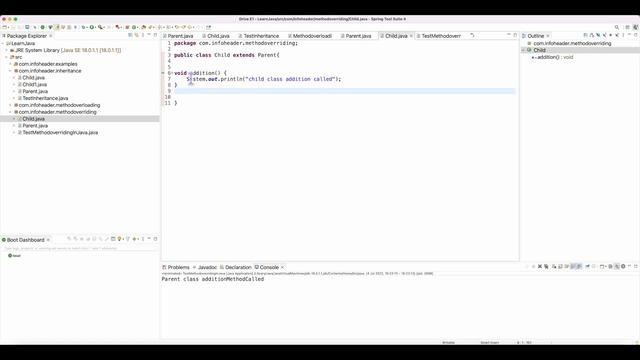Select the local node in Boot Dashboard
This screenshot has height=360, width=640.
[x=15, y=256]
